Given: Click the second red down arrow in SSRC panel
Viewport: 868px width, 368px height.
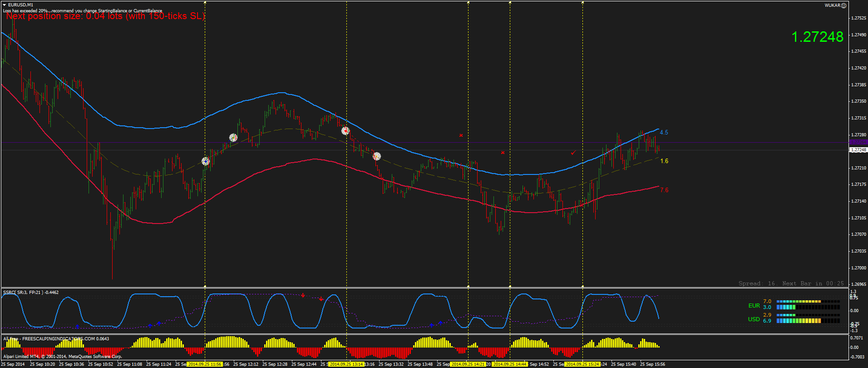Looking at the screenshot, I should click(x=321, y=299).
